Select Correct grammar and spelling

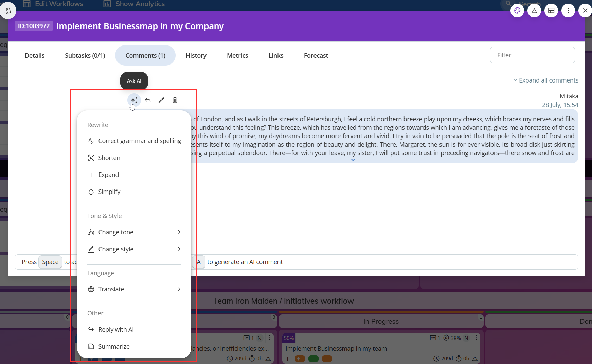click(x=134, y=141)
